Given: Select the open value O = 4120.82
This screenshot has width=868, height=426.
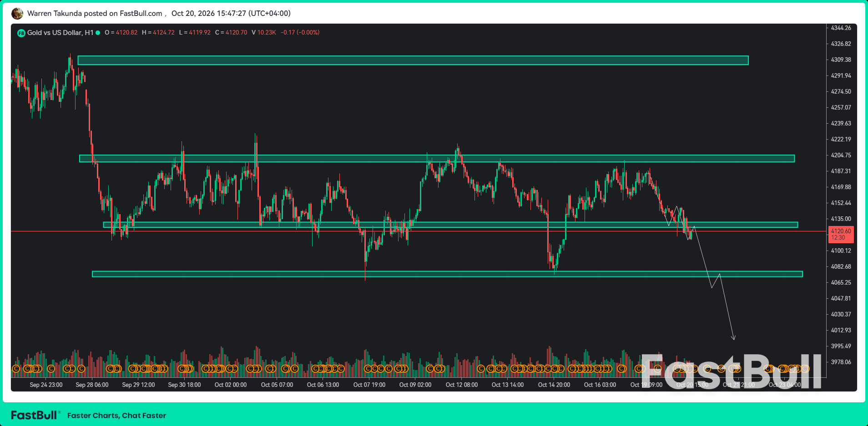Looking at the screenshot, I should coord(121,33).
